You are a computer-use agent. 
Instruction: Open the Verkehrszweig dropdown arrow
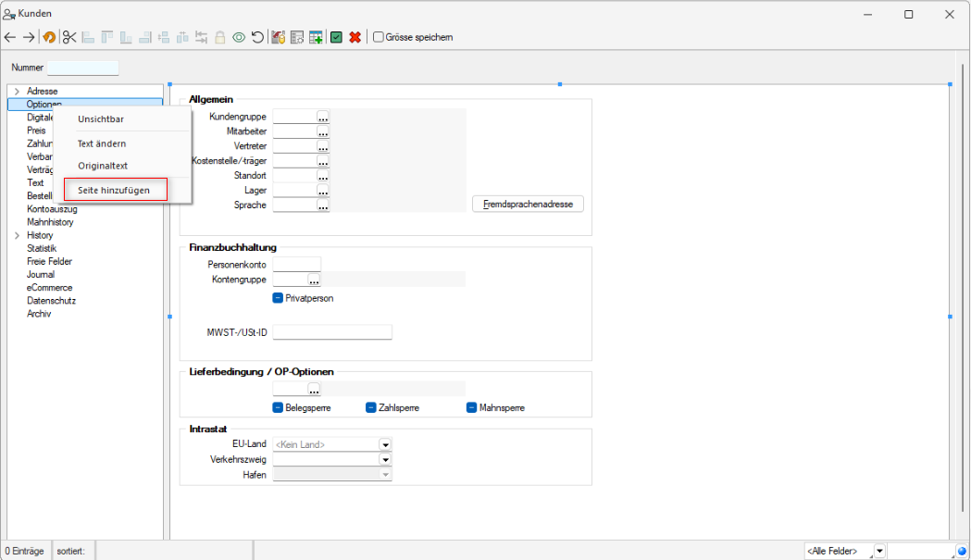tap(384, 460)
